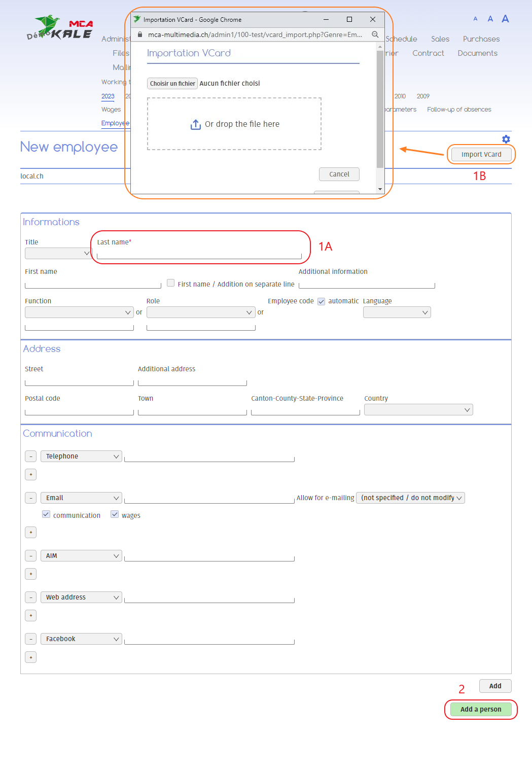Select the smallest font size A icon

click(475, 19)
